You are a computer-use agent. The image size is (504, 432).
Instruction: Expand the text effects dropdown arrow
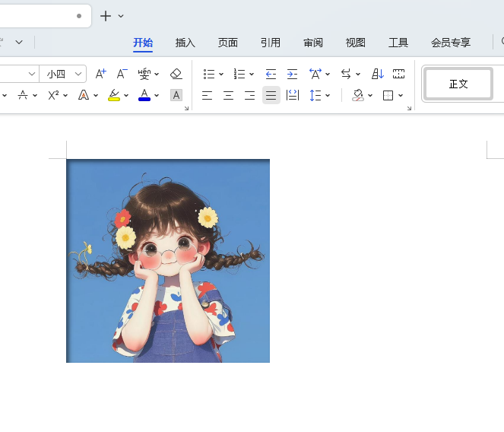pos(96,96)
